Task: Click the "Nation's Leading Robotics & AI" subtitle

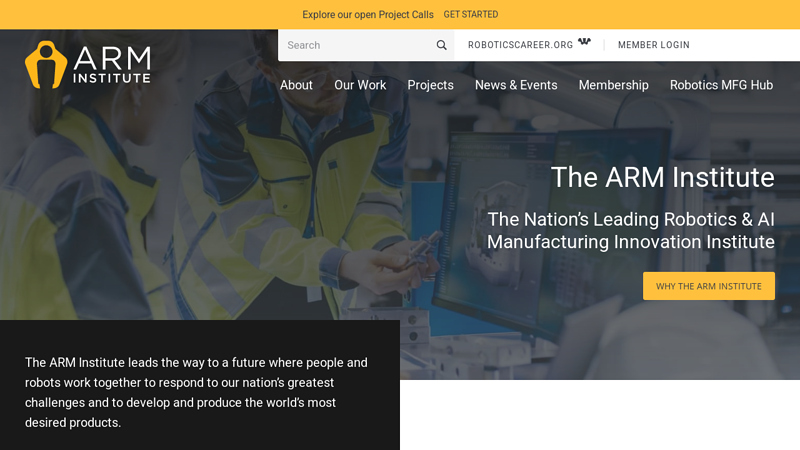Action: 631,231
